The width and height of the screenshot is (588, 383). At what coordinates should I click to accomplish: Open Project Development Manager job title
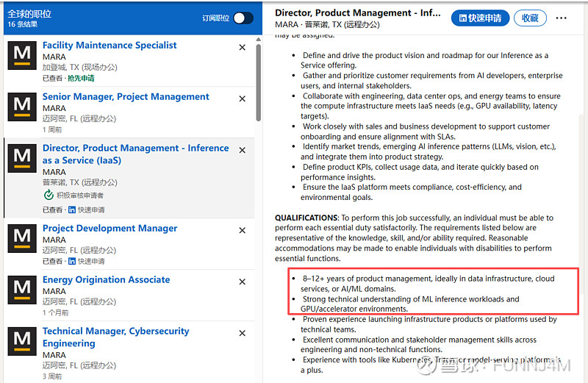pos(110,228)
